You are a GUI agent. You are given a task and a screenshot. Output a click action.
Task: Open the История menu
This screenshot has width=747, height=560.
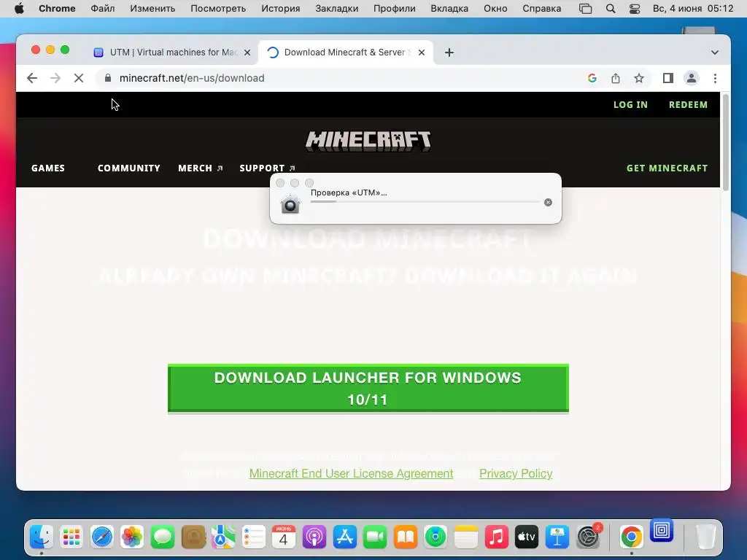point(281,9)
